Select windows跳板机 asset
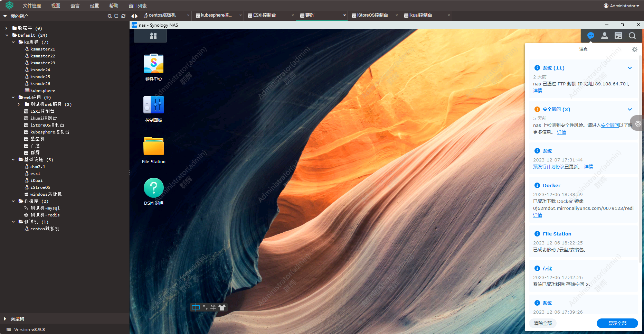 (x=46, y=194)
